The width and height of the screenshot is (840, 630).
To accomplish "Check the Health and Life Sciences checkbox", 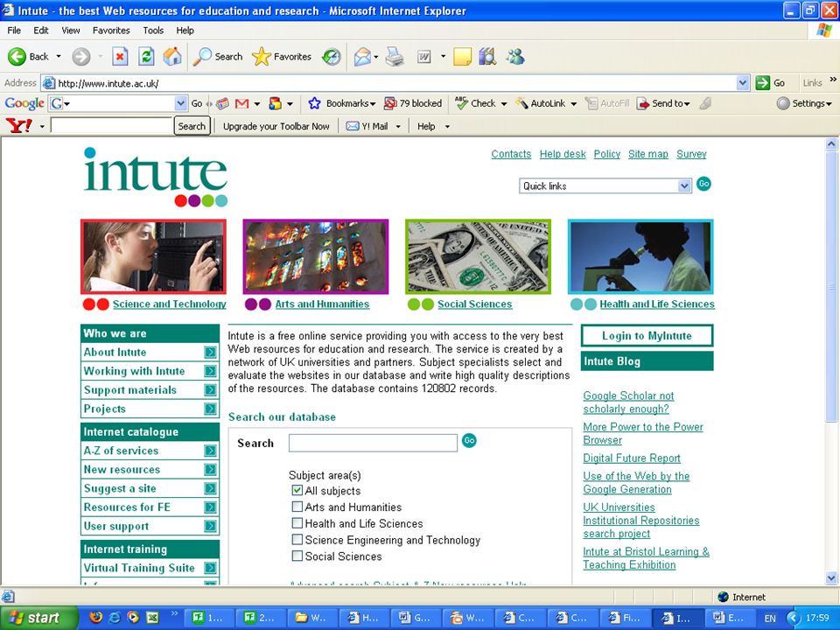I will pos(297,523).
